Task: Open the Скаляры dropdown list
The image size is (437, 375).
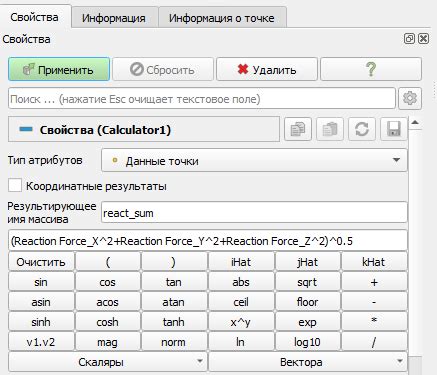Action: coord(107,362)
